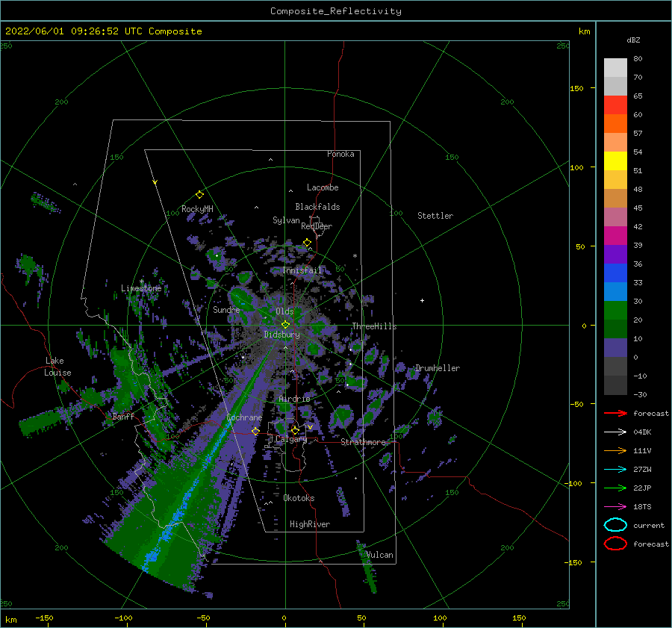Image resolution: width=672 pixels, height=628 pixels.
Task: Click the Blackfalds label
Action: (317, 207)
